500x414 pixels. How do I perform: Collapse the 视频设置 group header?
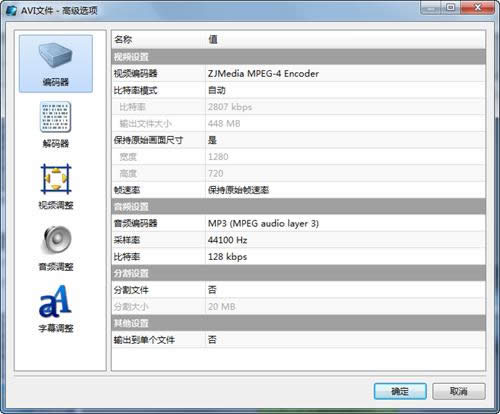(299, 57)
